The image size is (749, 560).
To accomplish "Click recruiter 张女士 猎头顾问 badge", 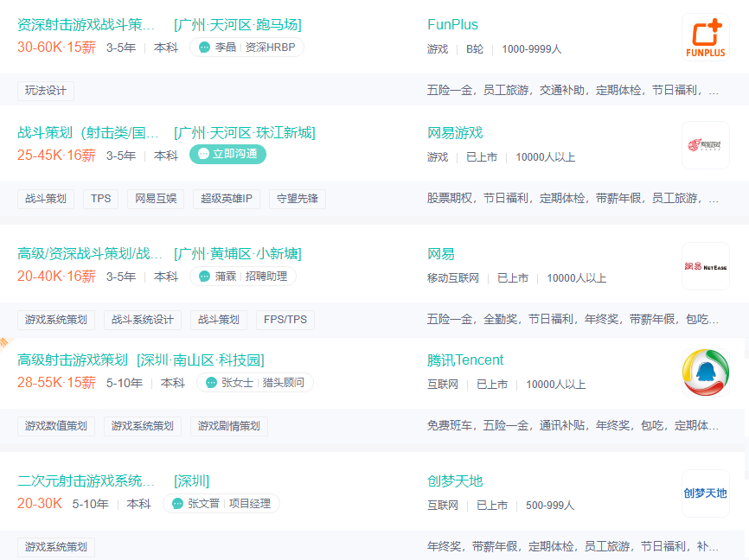I will [x=255, y=382].
